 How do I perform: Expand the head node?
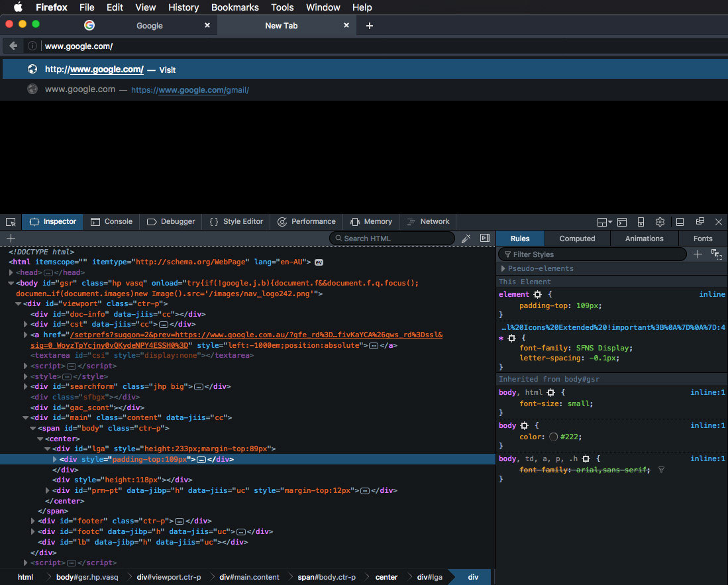coord(11,272)
